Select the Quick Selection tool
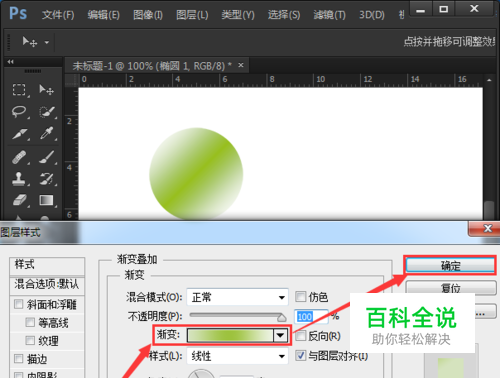Viewport: 500px width, 378px height. (x=47, y=112)
